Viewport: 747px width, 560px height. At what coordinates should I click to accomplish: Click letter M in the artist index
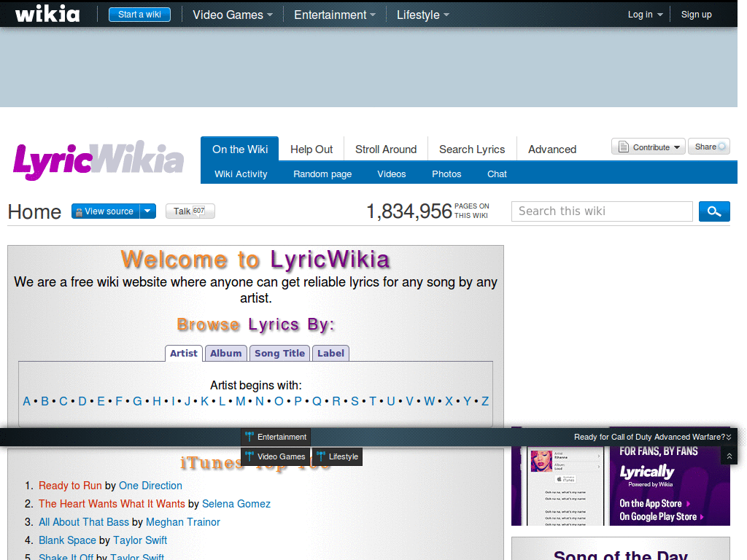240,401
